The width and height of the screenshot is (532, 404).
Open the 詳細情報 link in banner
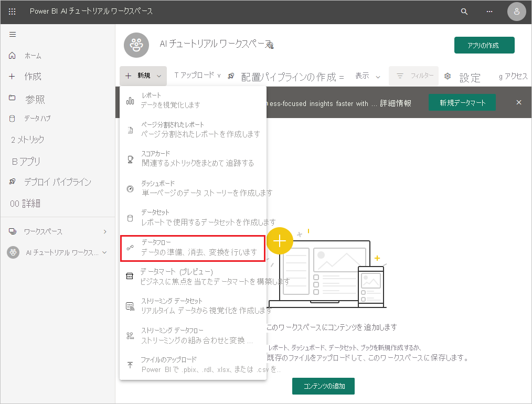click(396, 103)
